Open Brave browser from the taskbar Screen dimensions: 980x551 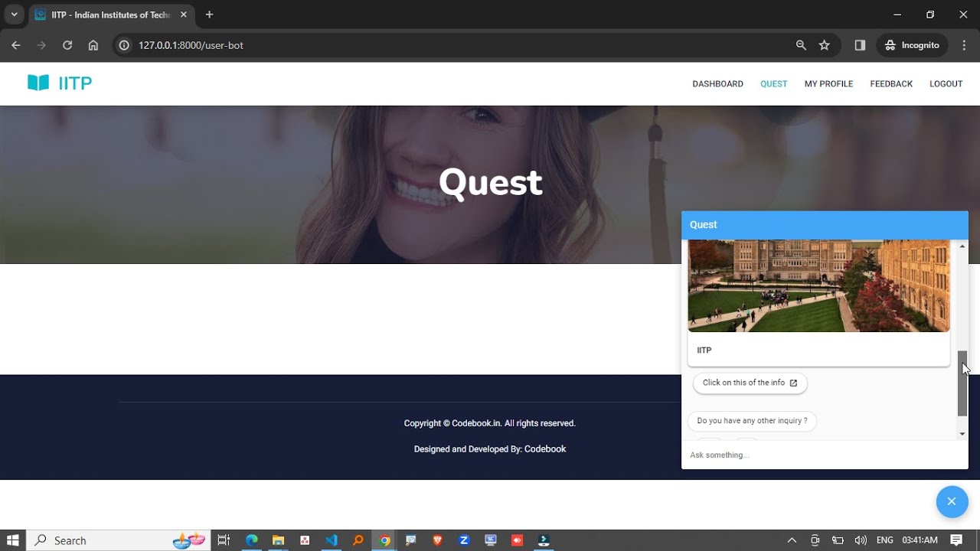[437, 540]
